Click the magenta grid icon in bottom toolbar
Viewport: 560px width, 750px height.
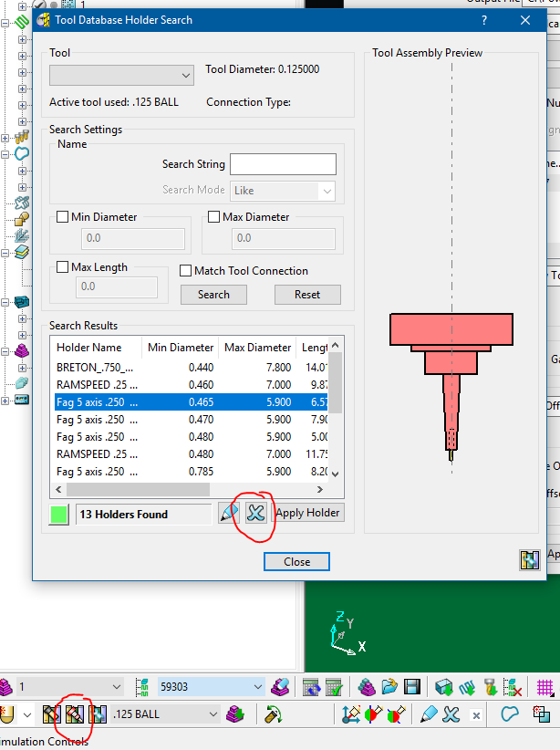pyautogui.click(x=545, y=687)
